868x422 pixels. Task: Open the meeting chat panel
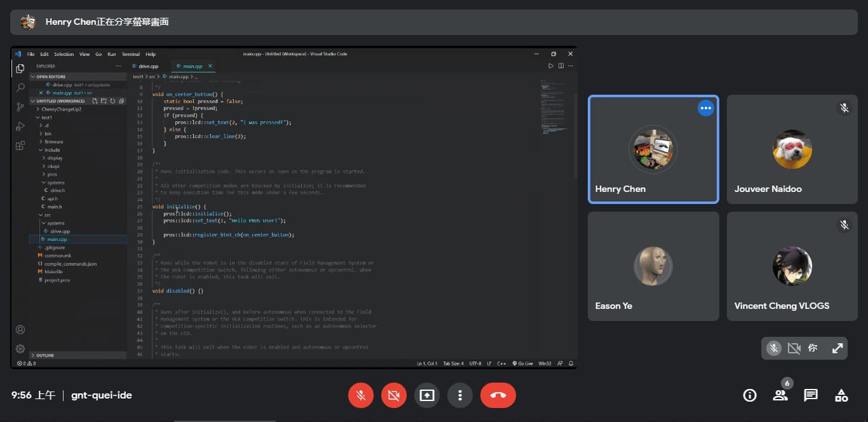810,395
